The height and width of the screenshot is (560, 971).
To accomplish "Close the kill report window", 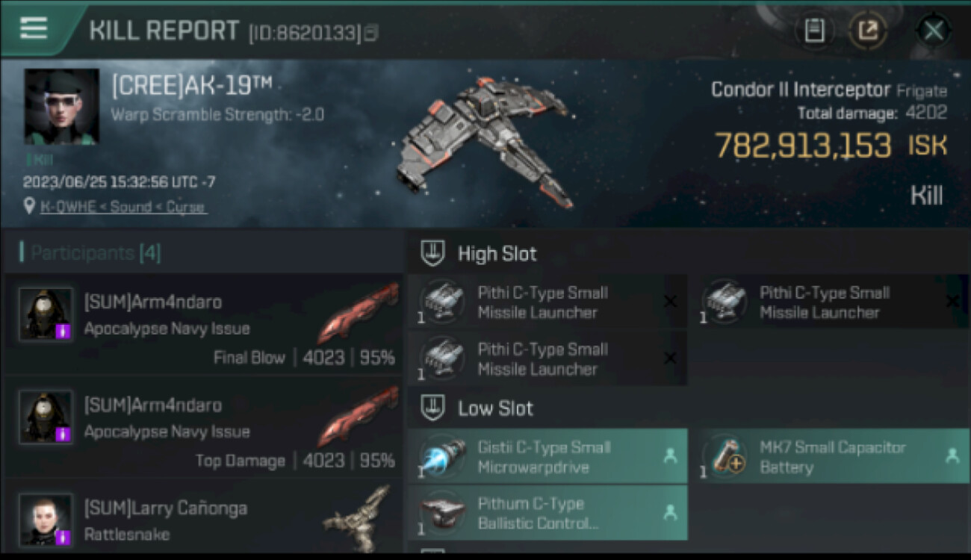I will pos(933,31).
